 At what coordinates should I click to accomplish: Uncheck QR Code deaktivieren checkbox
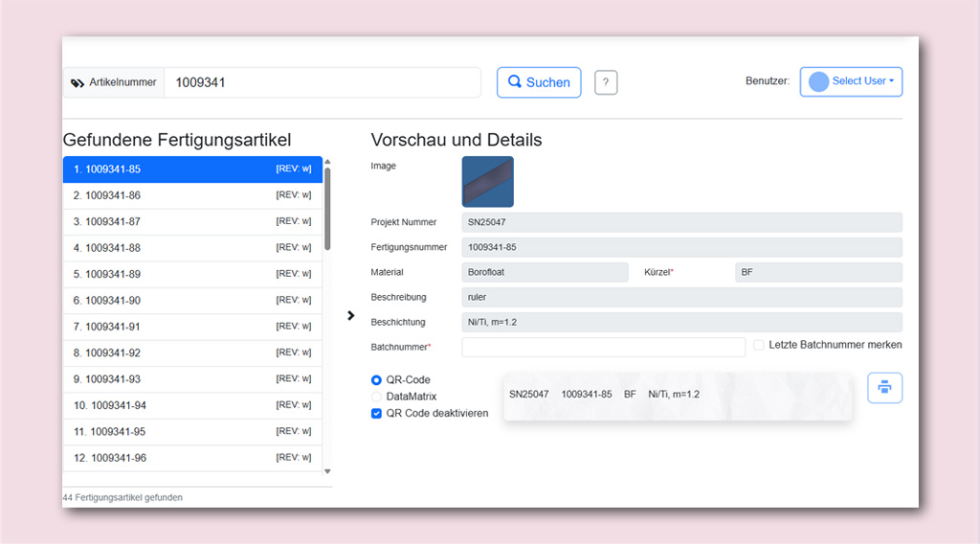376,414
